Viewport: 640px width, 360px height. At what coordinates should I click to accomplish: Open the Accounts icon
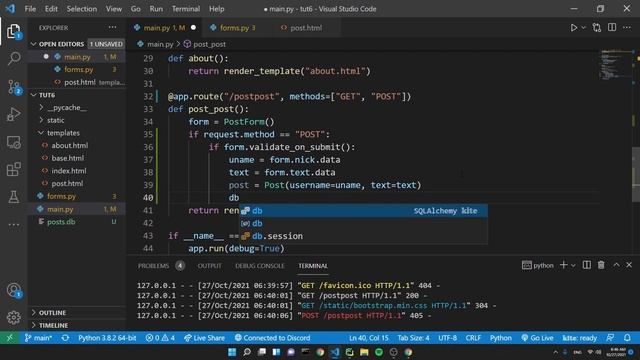[13, 290]
